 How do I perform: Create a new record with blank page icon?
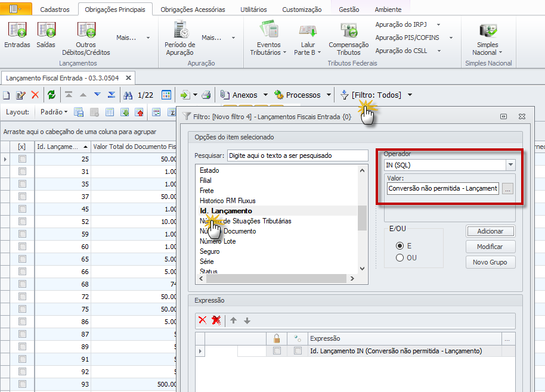point(6,95)
